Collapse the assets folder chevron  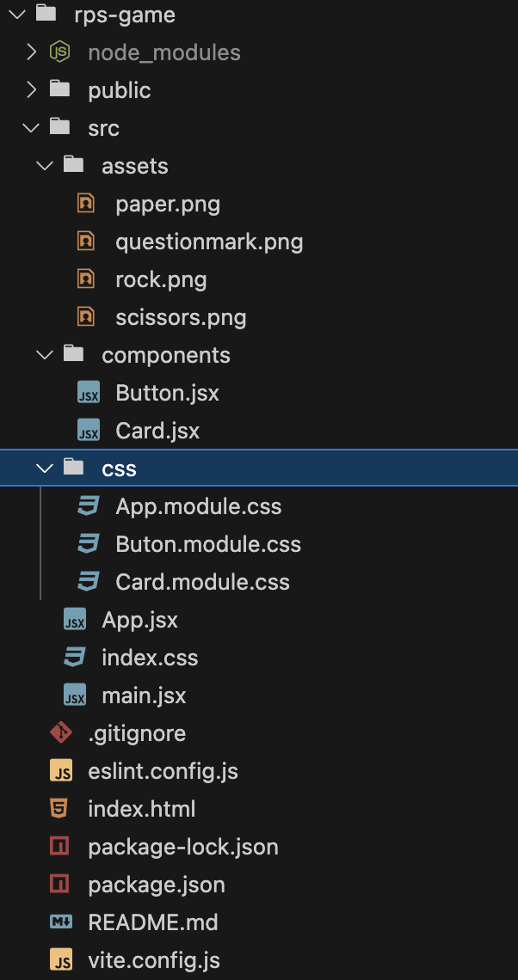click(x=45, y=166)
